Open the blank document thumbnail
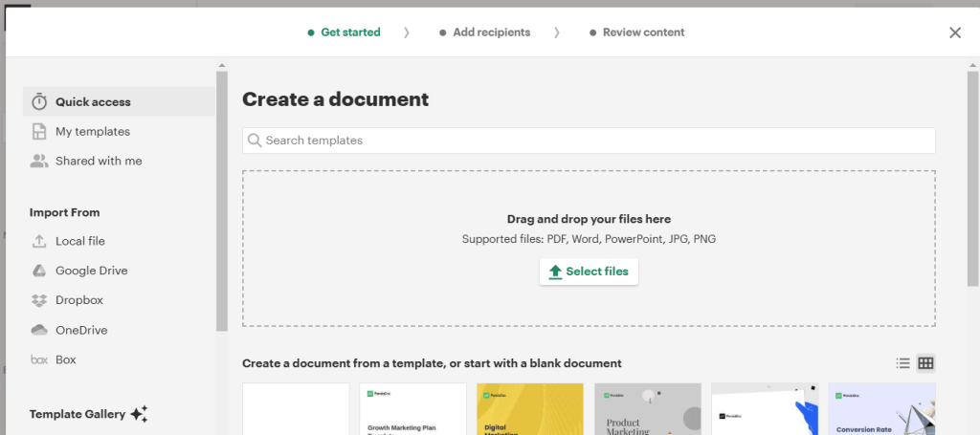 coord(296,409)
